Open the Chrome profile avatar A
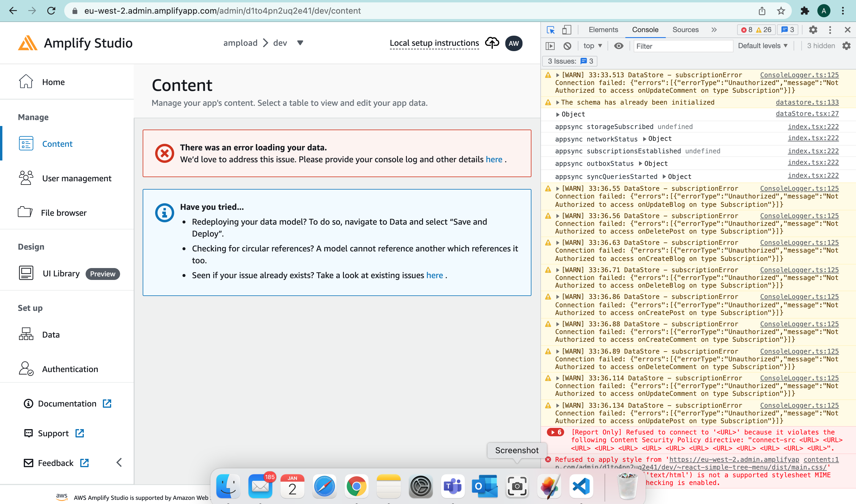856x504 pixels. tap(824, 10)
